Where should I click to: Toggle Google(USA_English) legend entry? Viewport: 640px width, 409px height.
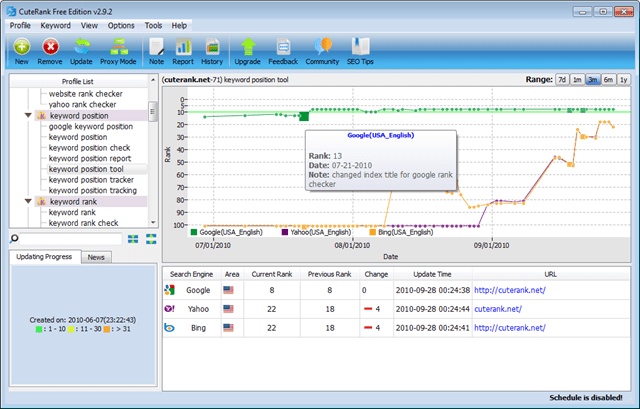tap(227, 232)
